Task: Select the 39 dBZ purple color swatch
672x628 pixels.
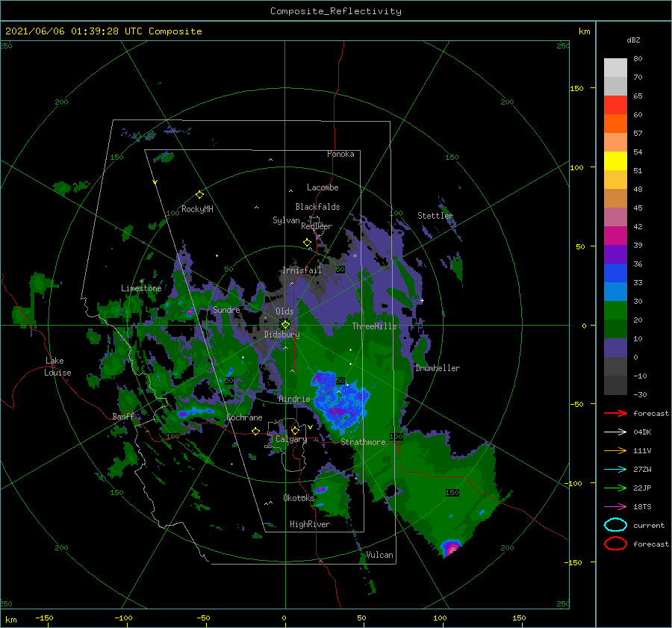Action: click(615, 254)
